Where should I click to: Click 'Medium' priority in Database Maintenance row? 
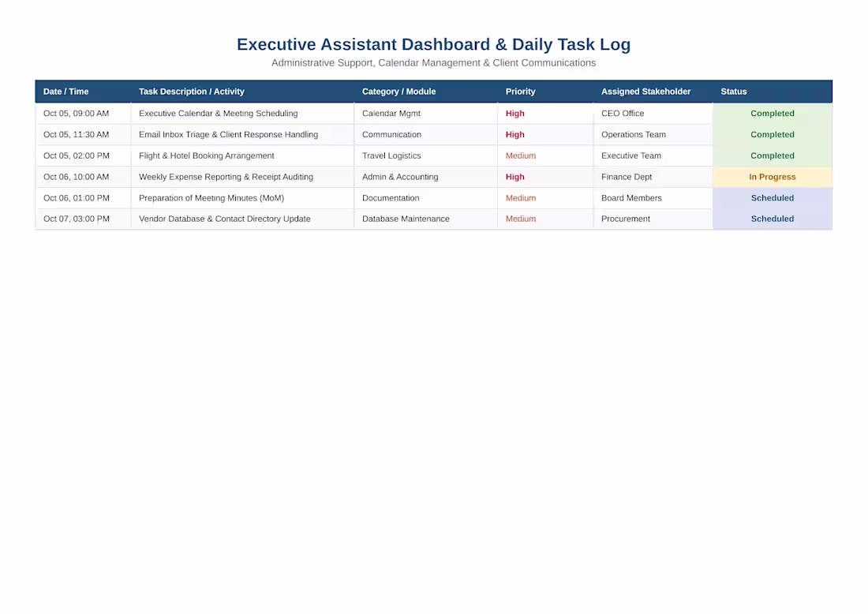point(520,219)
